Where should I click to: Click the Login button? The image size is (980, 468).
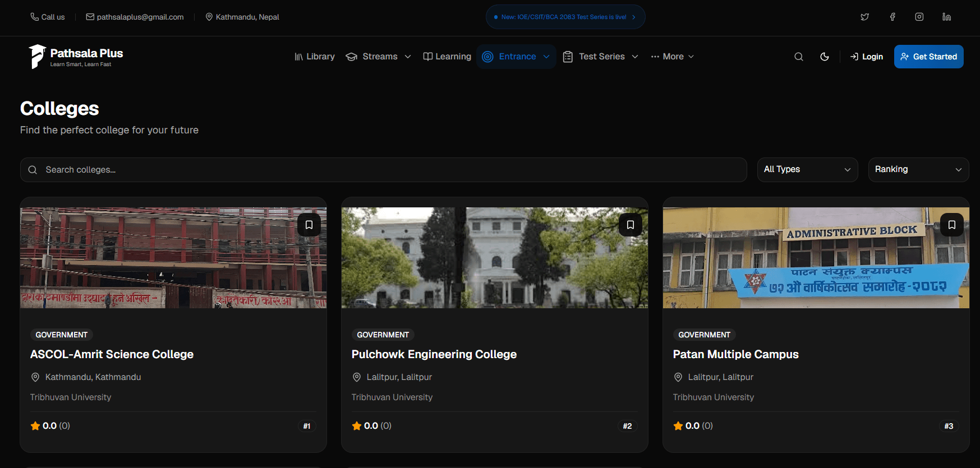tap(867, 57)
